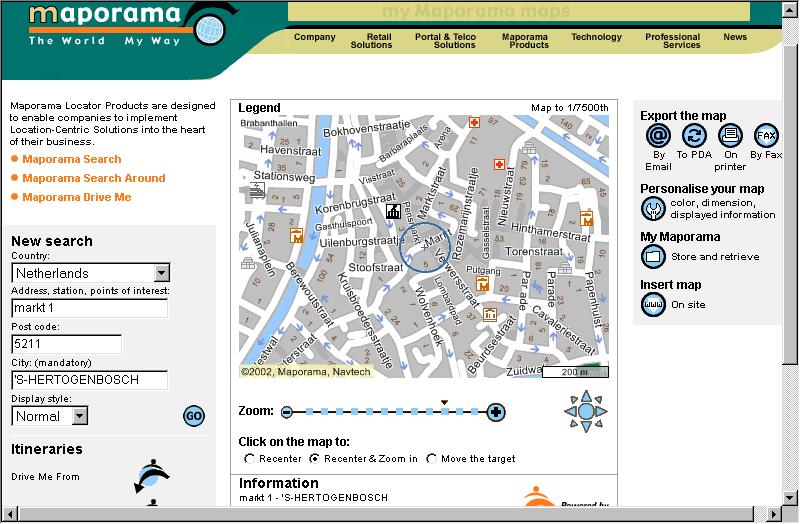Screen dimensions: 800x524
Task: Click the circled Markt target on map
Action: tap(424, 247)
